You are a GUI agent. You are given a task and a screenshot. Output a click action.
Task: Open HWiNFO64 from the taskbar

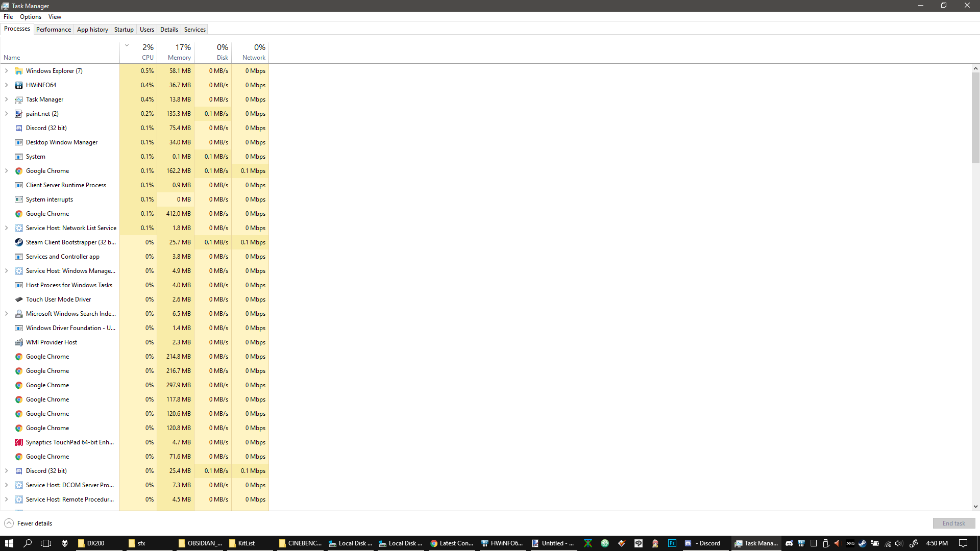(502, 543)
